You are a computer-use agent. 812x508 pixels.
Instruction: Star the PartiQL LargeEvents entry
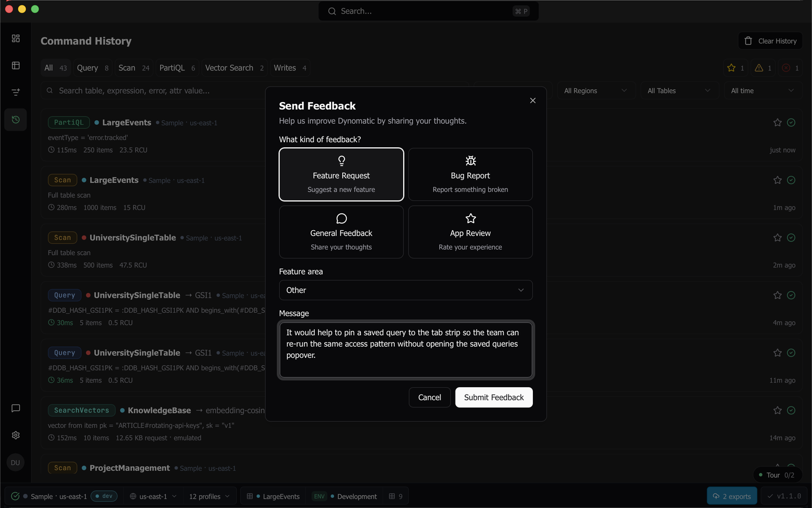click(778, 122)
